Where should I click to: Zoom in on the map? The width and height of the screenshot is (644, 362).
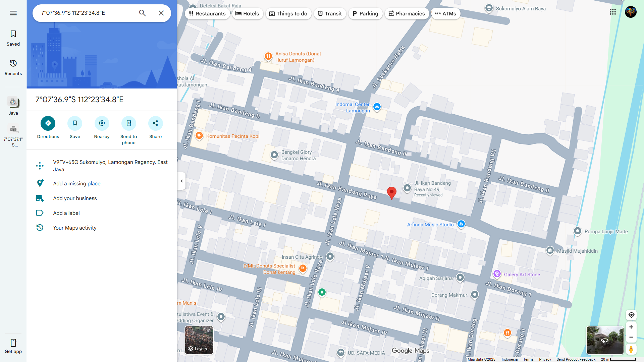631,327
